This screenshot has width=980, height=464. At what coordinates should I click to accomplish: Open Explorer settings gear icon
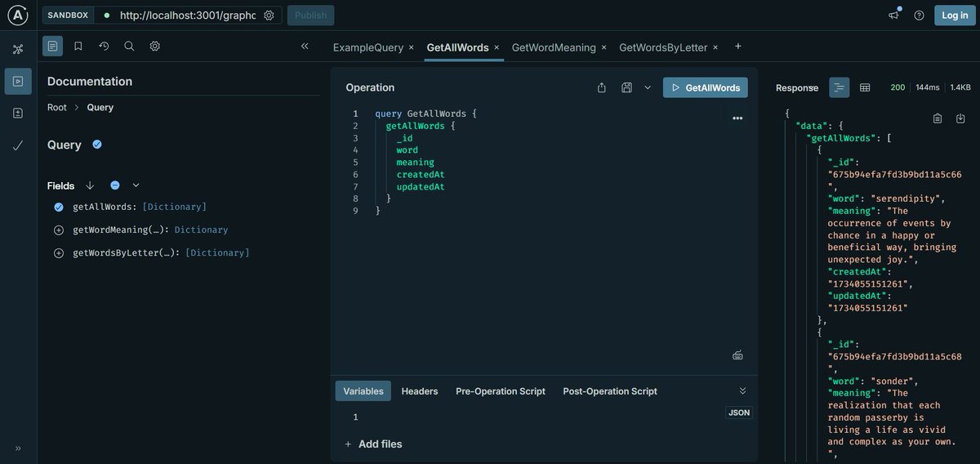click(x=154, y=46)
